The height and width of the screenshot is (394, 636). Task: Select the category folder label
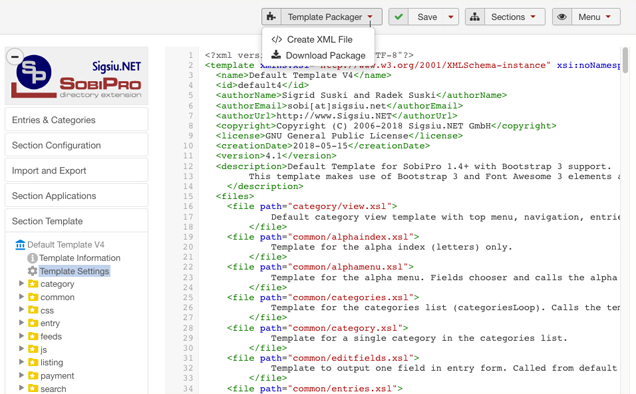pyautogui.click(x=57, y=284)
